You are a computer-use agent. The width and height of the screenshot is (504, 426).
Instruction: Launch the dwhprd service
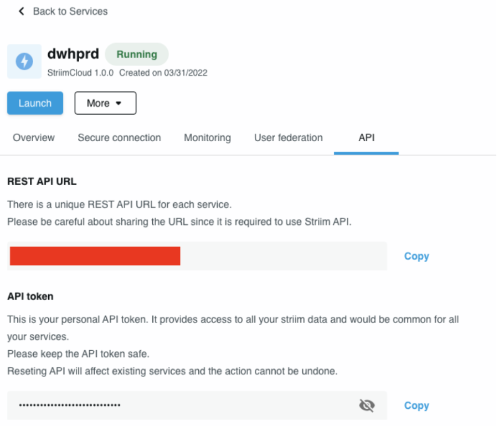(x=35, y=103)
